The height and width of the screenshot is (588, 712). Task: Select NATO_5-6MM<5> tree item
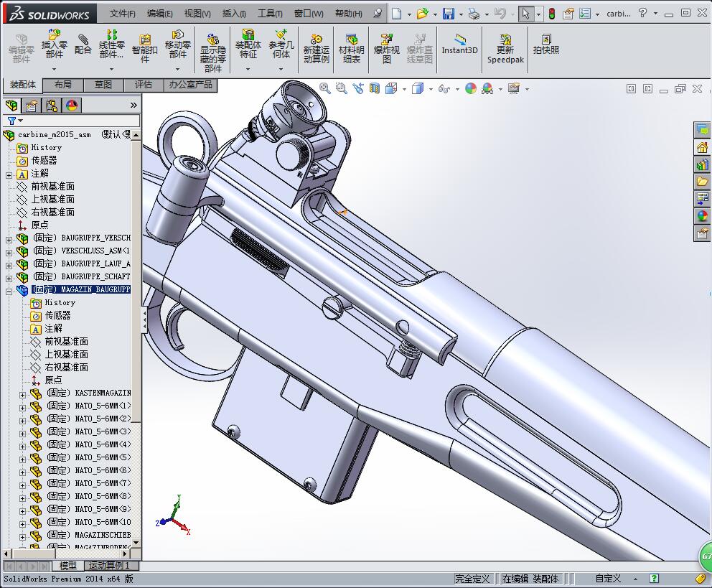(89, 457)
